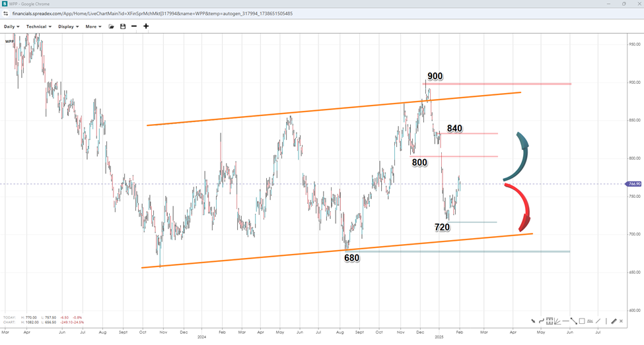Select the trend line segment tool
644x345 pixels.
coord(574,321)
